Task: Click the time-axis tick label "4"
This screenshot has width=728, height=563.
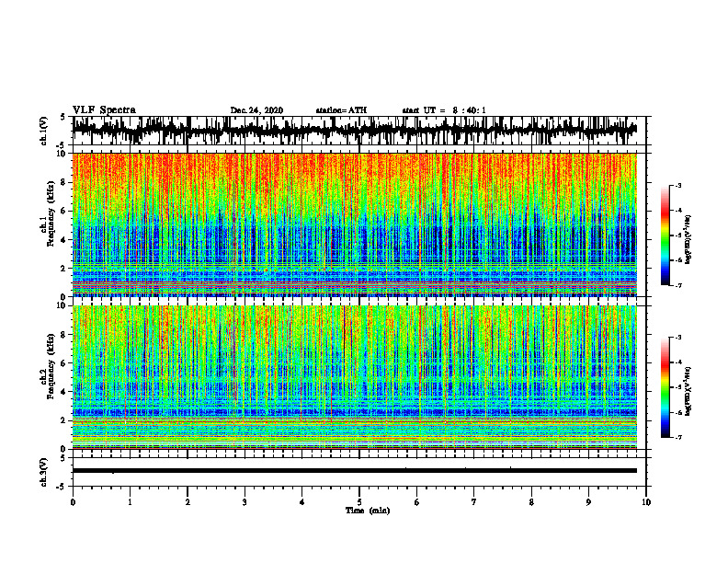Action: pos(302,502)
